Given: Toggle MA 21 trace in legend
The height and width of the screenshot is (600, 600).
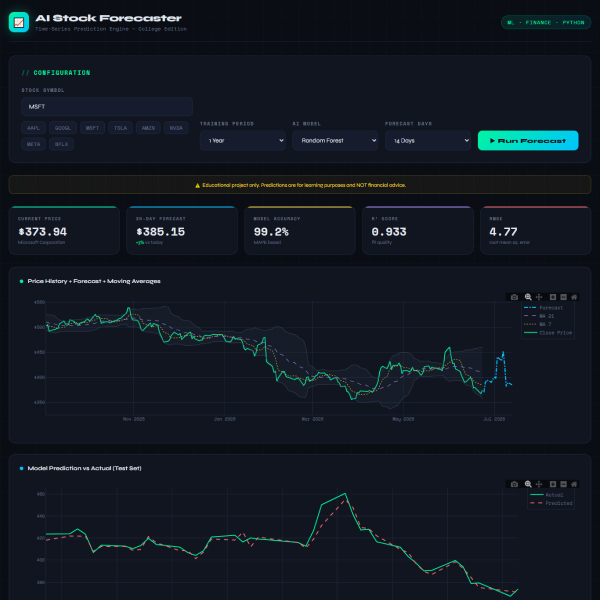Looking at the screenshot, I should pos(548,316).
